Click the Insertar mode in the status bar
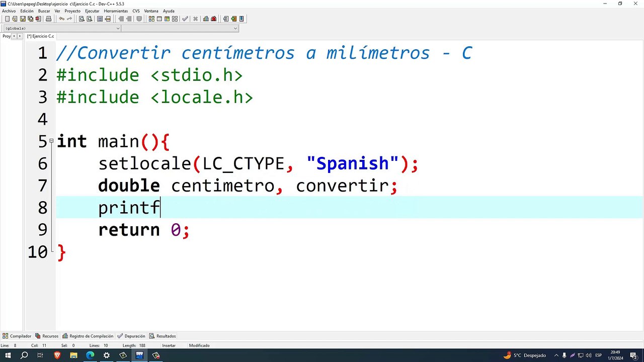Viewport: 644px width, 362px height. click(x=169, y=345)
